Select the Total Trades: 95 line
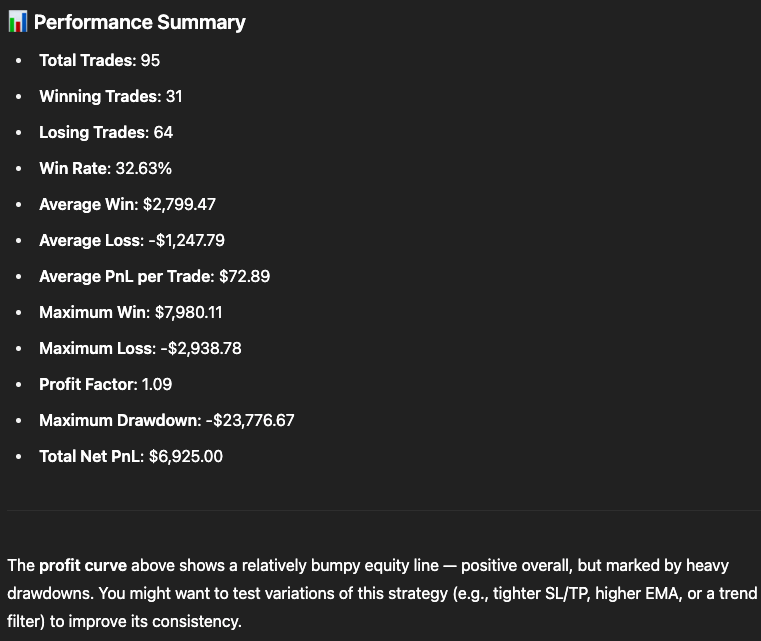This screenshot has height=641, width=761. (99, 60)
